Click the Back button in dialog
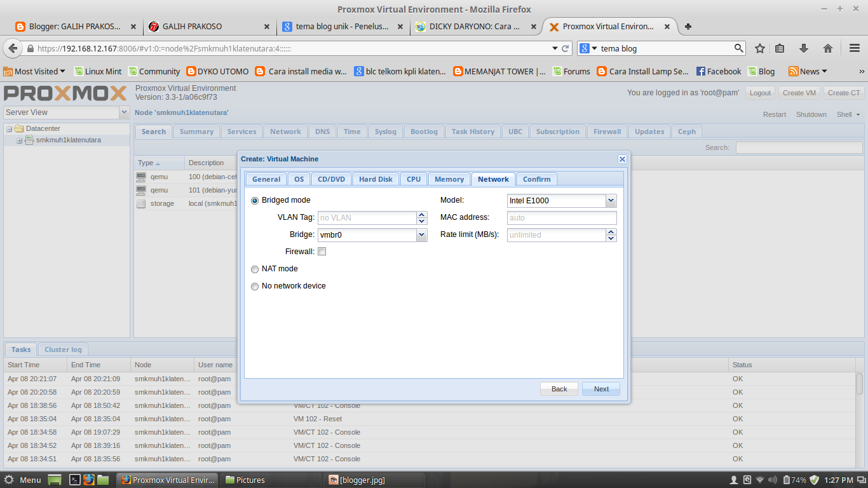868x488 pixels. coord(559,389)
